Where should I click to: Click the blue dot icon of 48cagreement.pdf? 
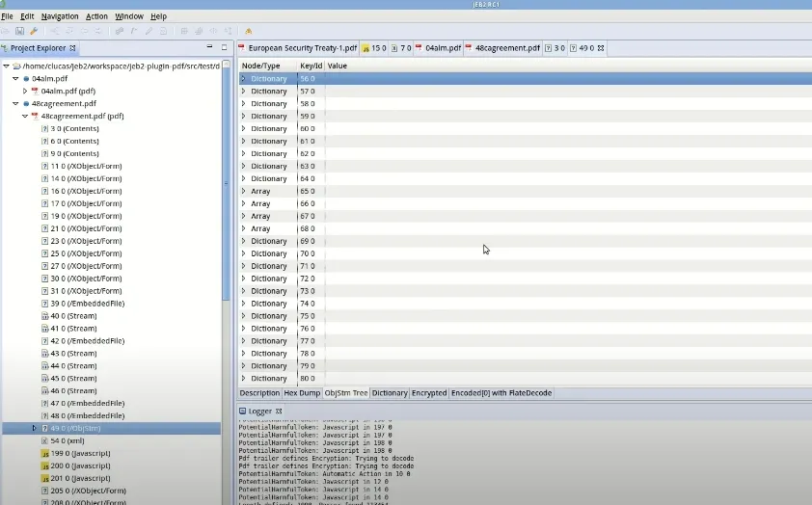tap(26, 103)
